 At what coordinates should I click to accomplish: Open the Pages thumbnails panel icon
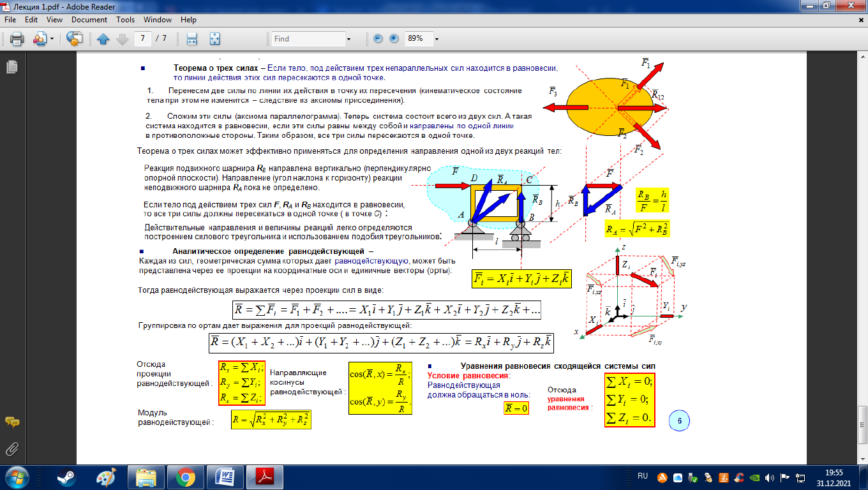tap(11, 67)
